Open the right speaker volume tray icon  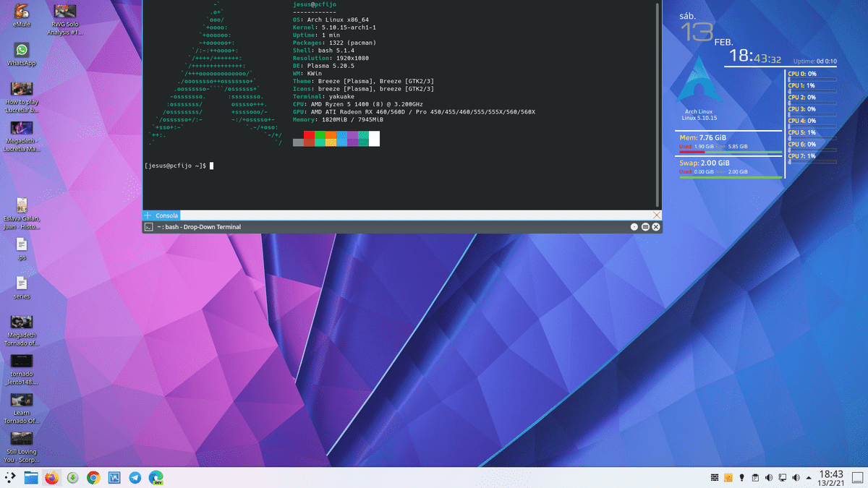point(796,477)
